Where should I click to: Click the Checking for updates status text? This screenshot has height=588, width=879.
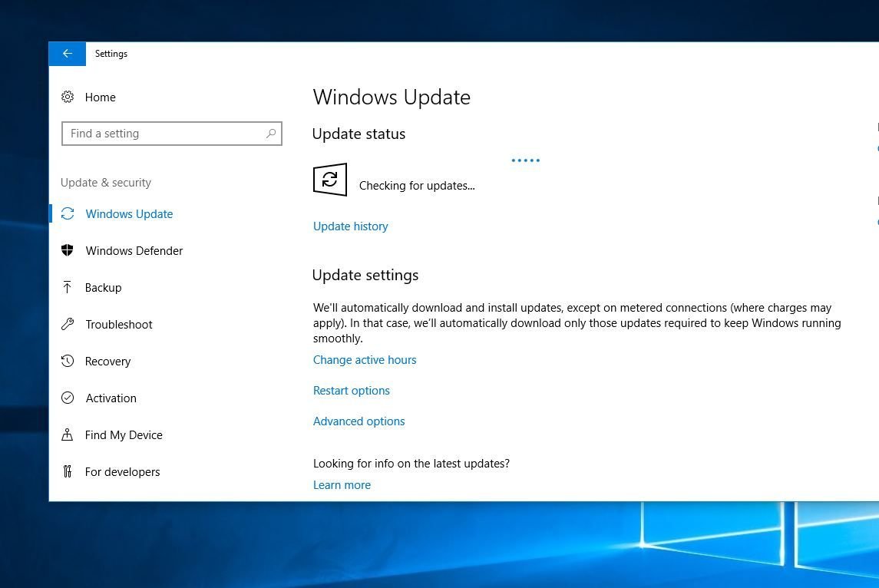[x=417, y=186]
